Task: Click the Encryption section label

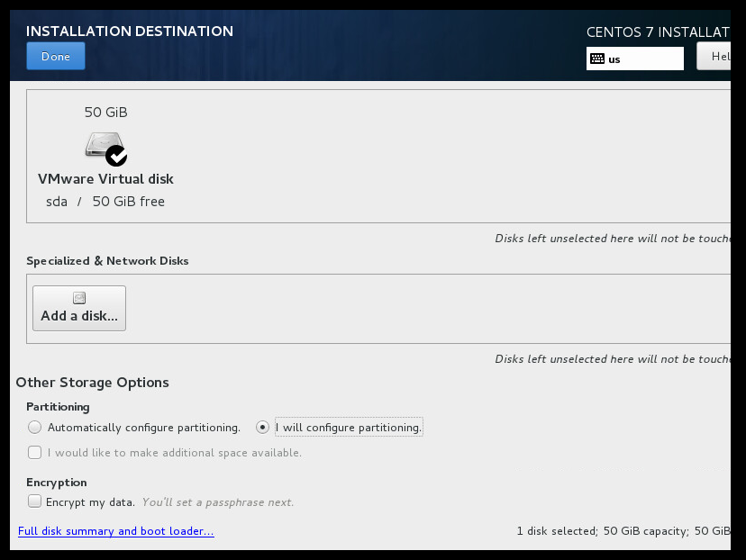Action: tap(57, 483)
